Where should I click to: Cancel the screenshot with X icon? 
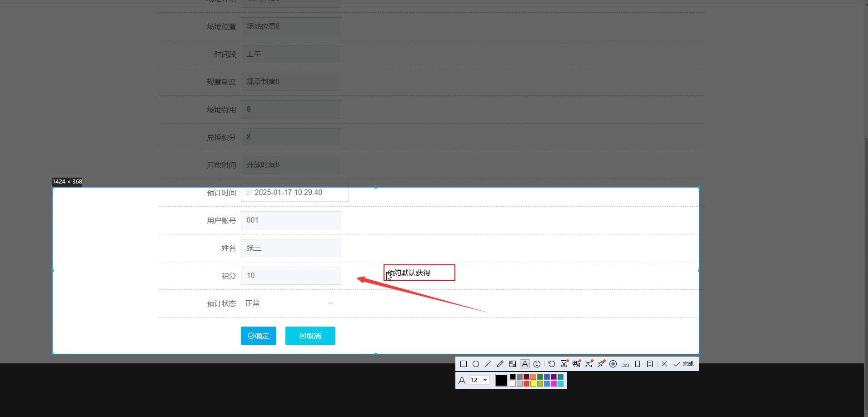pos(664,364)
